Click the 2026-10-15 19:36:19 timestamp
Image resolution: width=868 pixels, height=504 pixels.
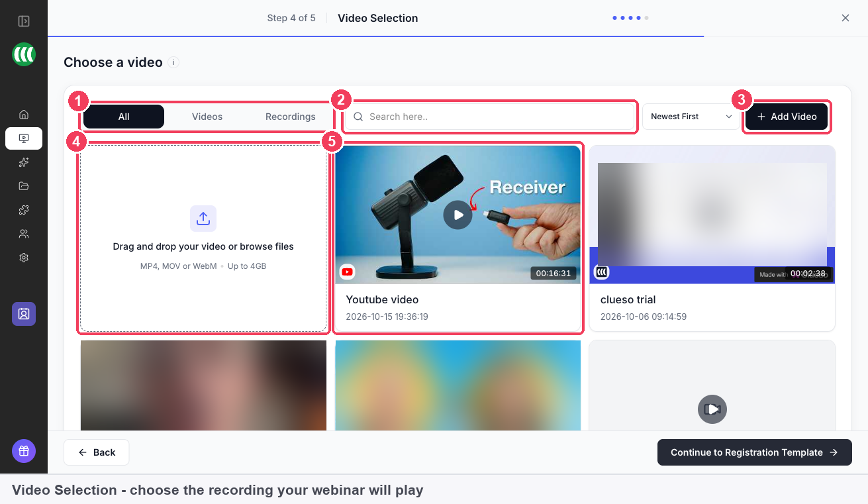tap(387, 317)
